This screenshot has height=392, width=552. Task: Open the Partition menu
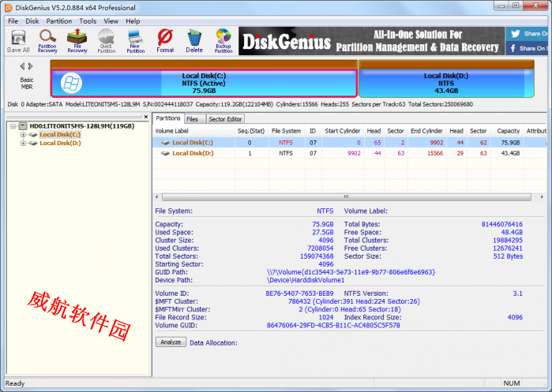tap(58, 21)
